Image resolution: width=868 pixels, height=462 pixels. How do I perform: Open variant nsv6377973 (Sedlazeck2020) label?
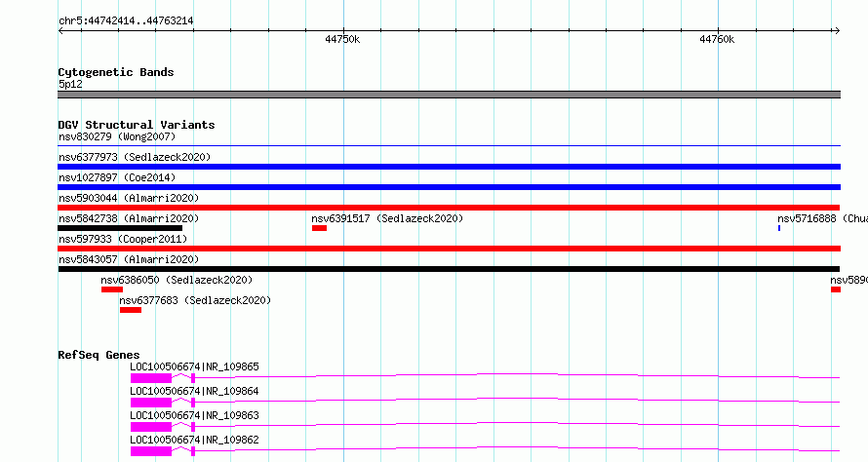[135, 157]
